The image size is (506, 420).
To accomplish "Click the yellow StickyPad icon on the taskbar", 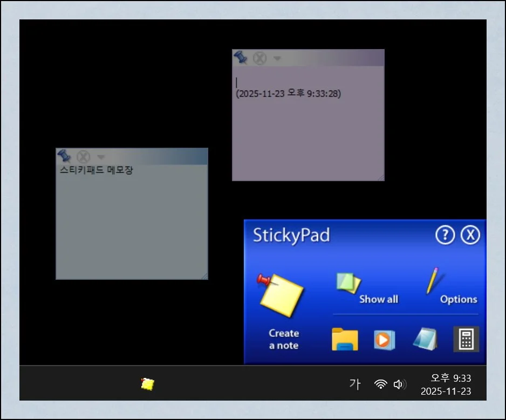I will coord(147,384).
